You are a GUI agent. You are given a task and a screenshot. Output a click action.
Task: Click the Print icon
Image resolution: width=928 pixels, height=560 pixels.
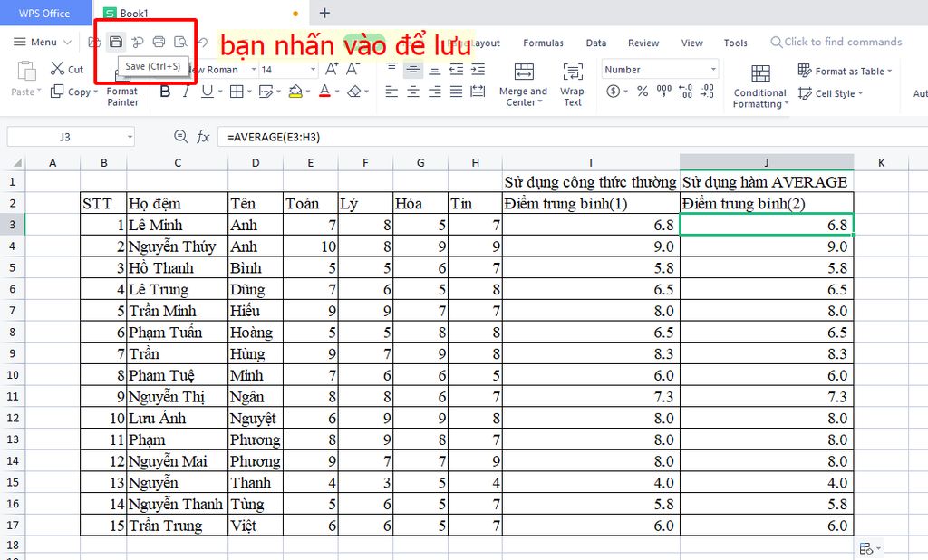click(159, 42)
